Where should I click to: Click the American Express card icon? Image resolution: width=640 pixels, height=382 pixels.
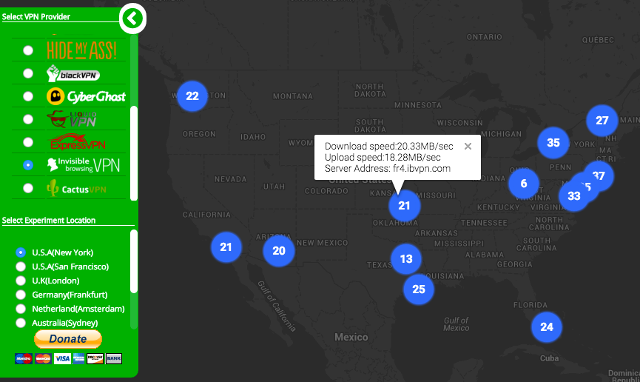[x=79, y=359]
